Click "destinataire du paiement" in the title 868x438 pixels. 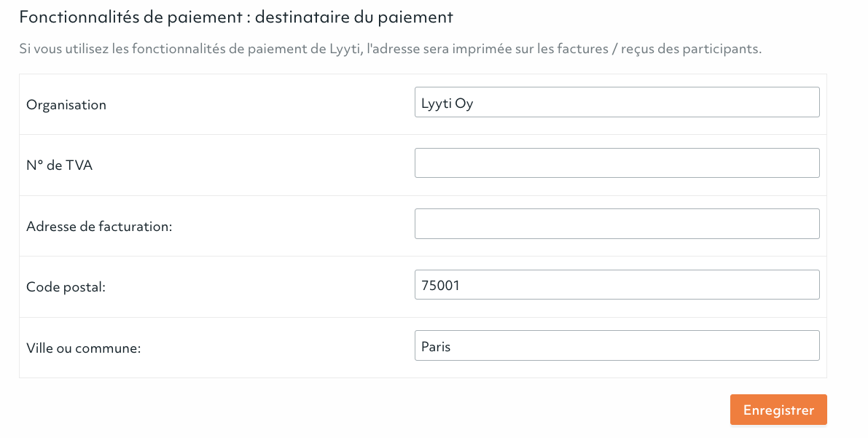(x=354, y=17)
